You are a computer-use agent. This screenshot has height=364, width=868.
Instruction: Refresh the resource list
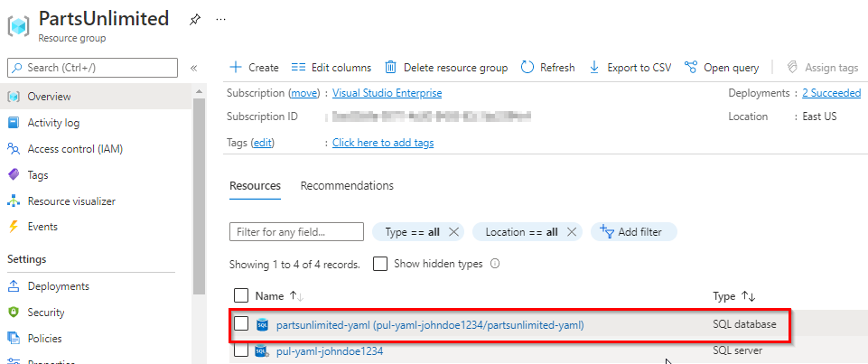[548, 68]
